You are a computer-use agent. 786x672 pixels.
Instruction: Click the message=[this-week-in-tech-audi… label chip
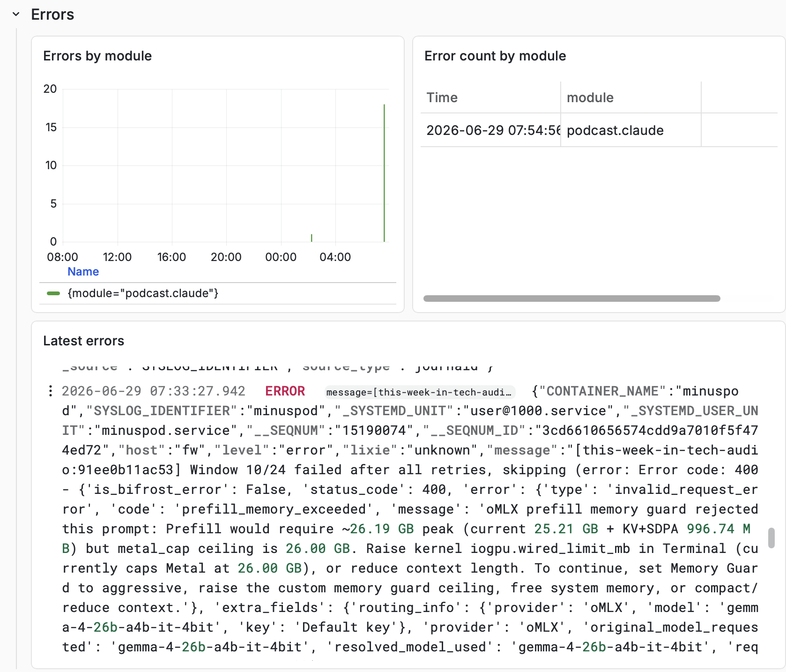click(420, 392)
